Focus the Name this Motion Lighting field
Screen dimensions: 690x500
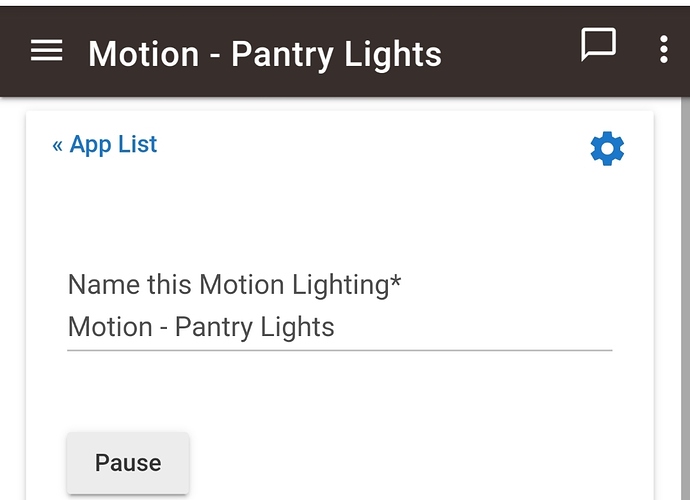(x=339, y=327)
